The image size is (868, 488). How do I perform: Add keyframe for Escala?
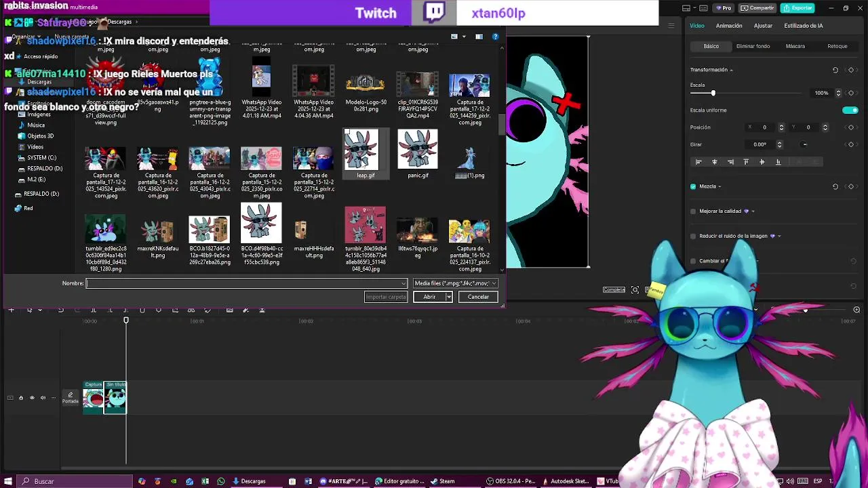point(851,93)
